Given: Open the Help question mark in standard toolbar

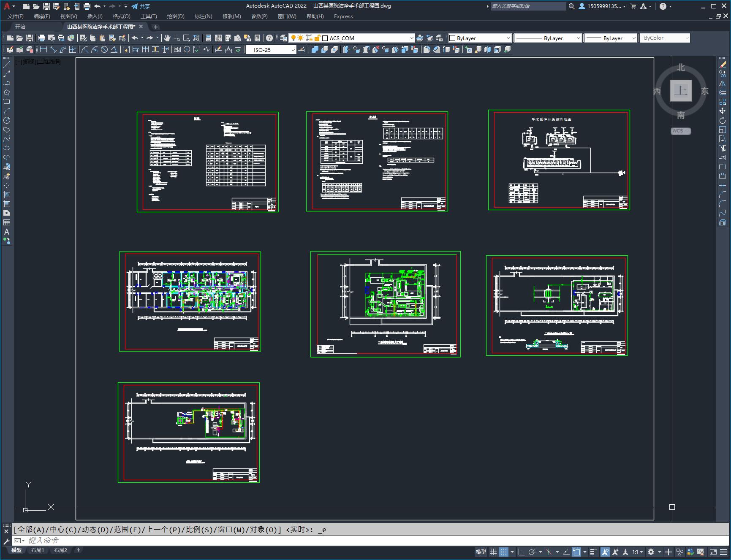Looking at the screenshot, I should [269, 38].
